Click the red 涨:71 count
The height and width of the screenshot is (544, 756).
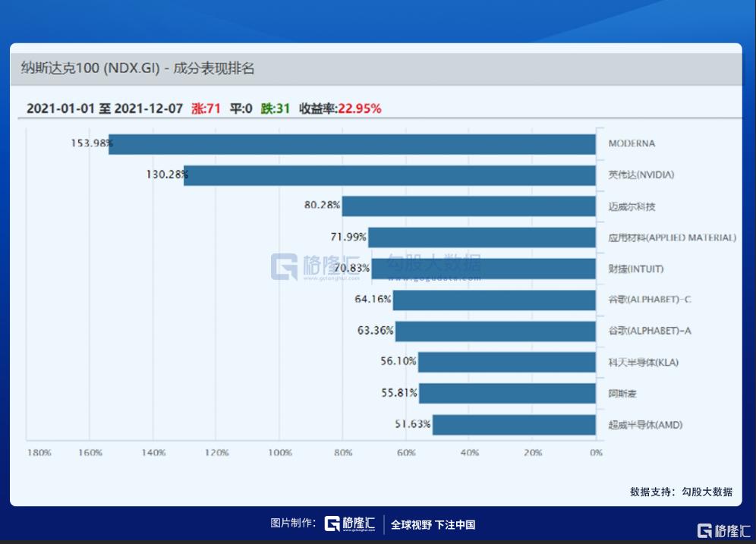point(206,108)
